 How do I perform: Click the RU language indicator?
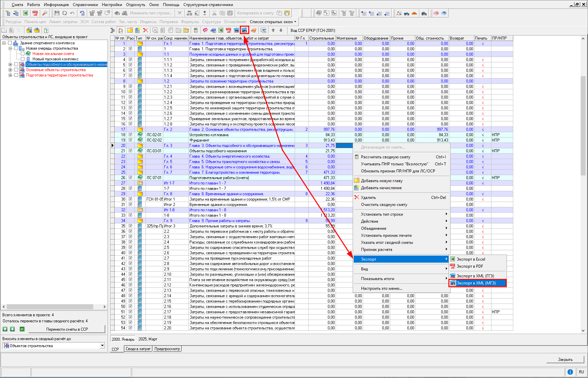[581, 372]
